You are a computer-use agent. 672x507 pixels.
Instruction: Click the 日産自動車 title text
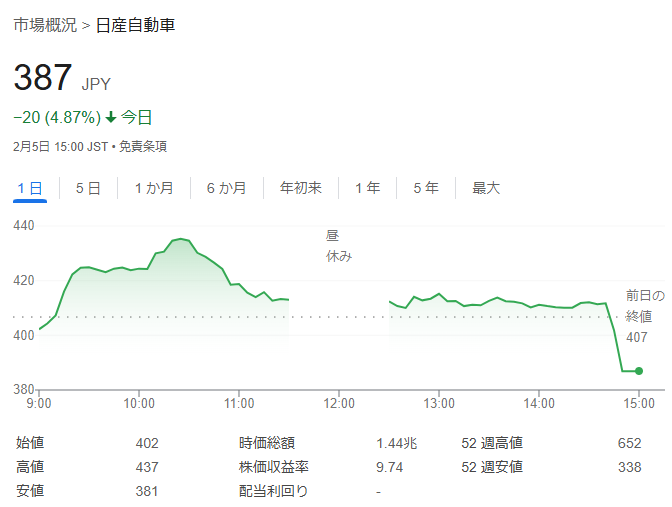pos(135,25)
